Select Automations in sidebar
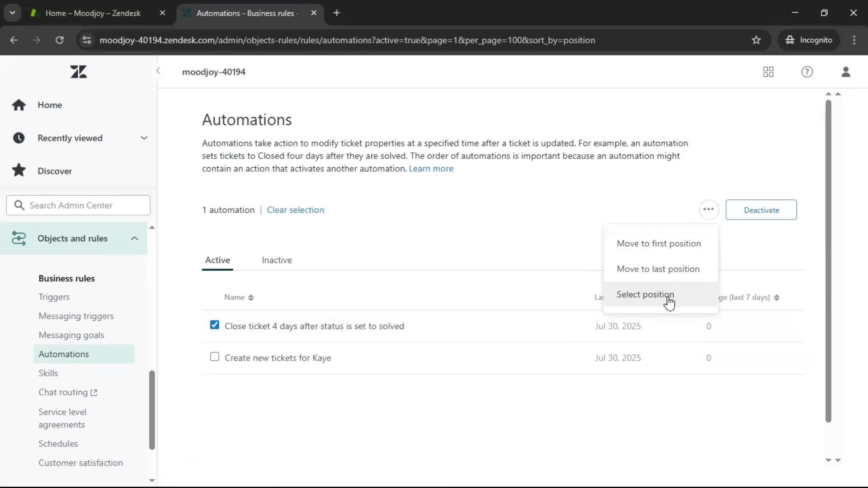The width and height of the screenshot is (868, 488). point(84,354)
